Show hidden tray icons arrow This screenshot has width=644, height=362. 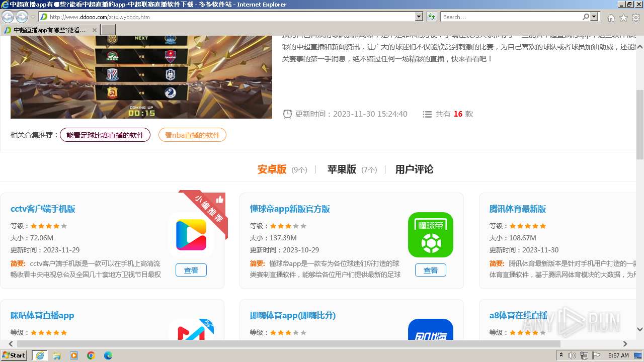pyautogui.click(x=561, y=355)
